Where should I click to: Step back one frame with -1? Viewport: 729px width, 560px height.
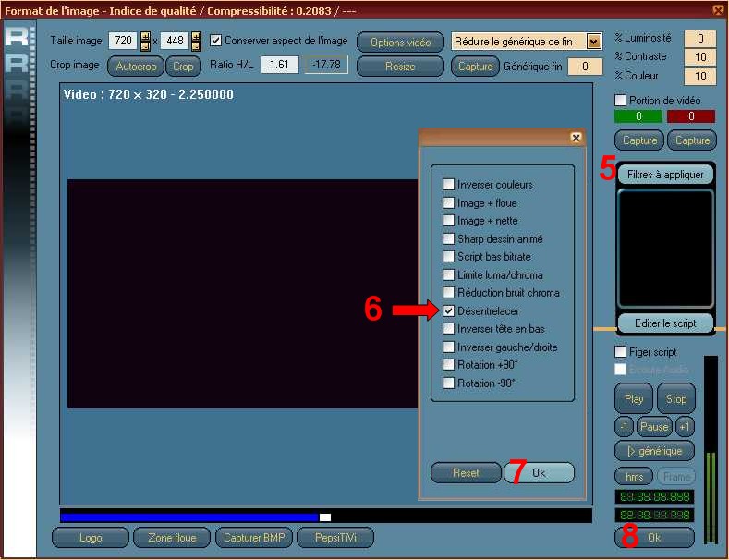(625, 427)
